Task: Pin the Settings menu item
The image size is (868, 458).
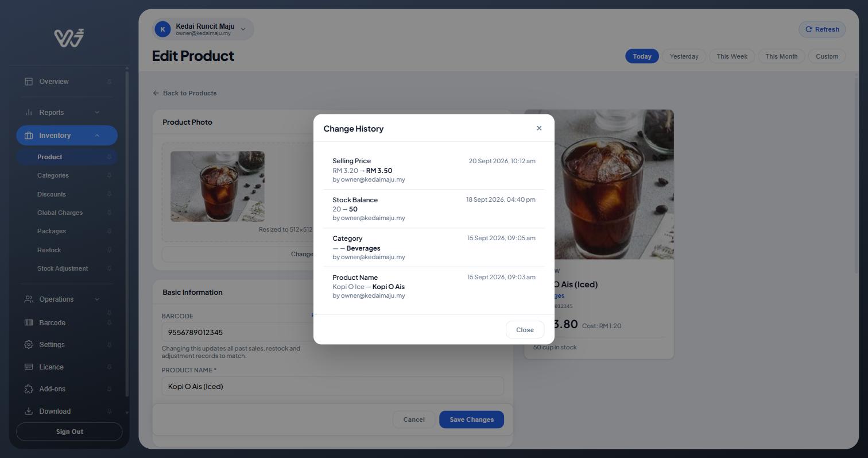Action: coord(109,345)
